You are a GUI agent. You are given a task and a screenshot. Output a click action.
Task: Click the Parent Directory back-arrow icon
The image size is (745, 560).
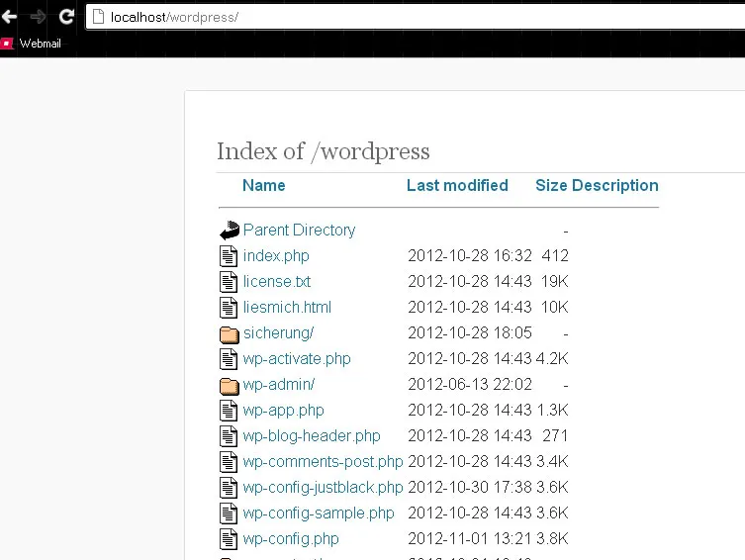[x=229, y=231]
